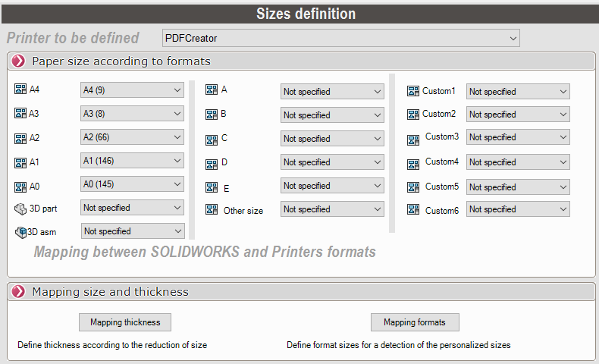Click the format icon next to B
599x364 pixels.
pos(212,115)
